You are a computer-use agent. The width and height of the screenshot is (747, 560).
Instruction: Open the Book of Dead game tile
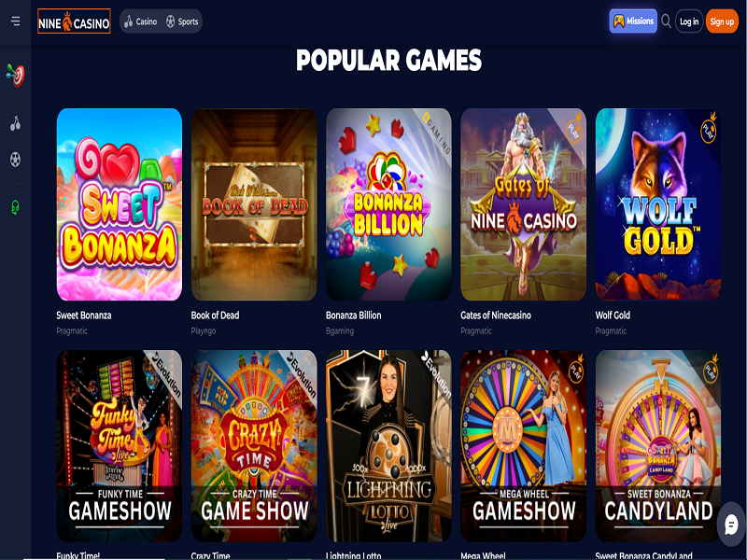click(x=254, y=204)
